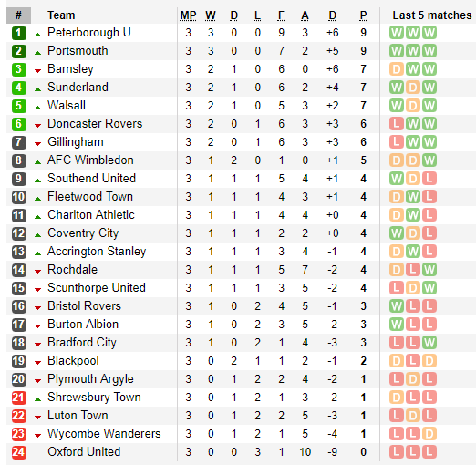The width and height of the screenshot is (476, 465).
Task: Open the Portsmouth team link
Action: click(78, 51)
